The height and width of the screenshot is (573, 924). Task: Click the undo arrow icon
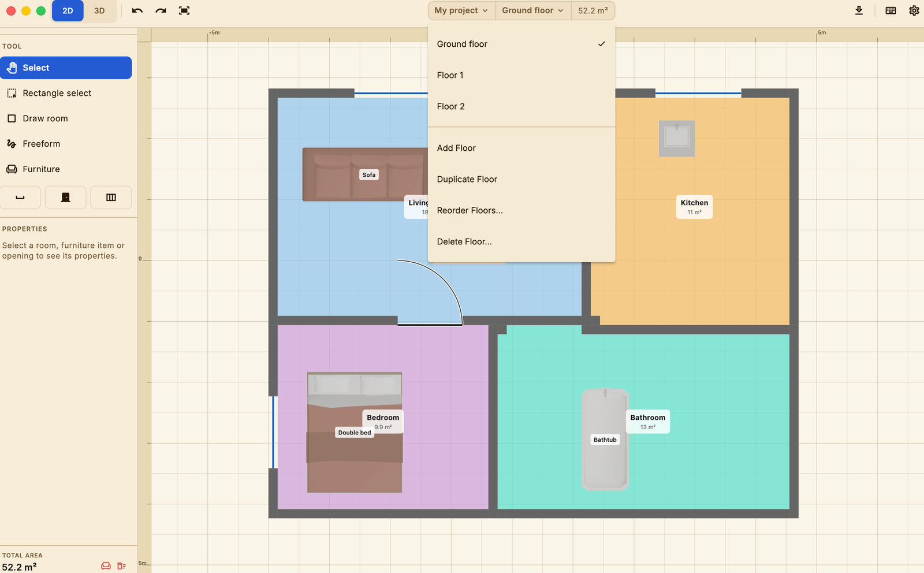click(137, 10)
